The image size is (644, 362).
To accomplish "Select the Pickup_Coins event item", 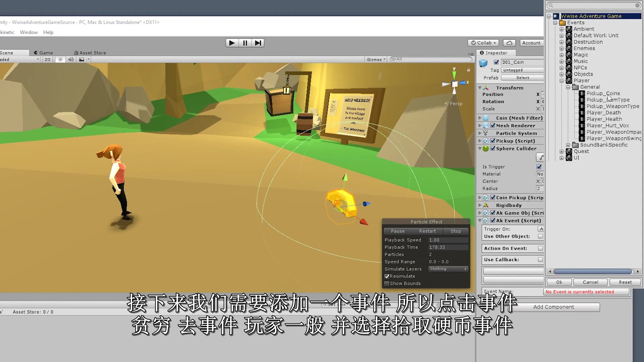I will point(603,94).
